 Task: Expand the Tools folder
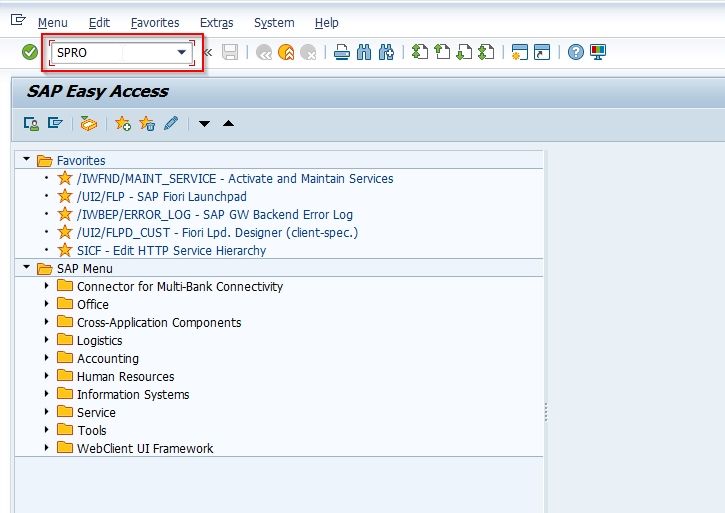tap(47, 430)
